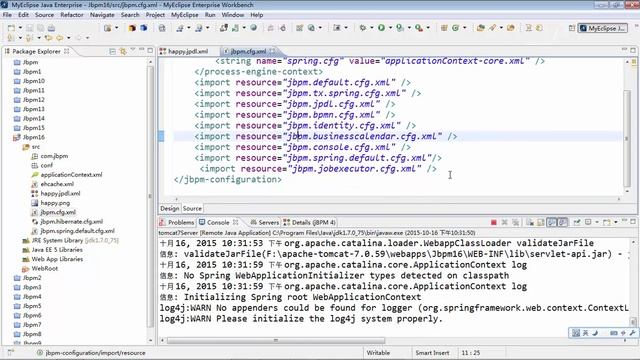Viewport: 640px width, 360px height.
Task: Click the moon icon on IME bar
Action: [x=596, y=333]
